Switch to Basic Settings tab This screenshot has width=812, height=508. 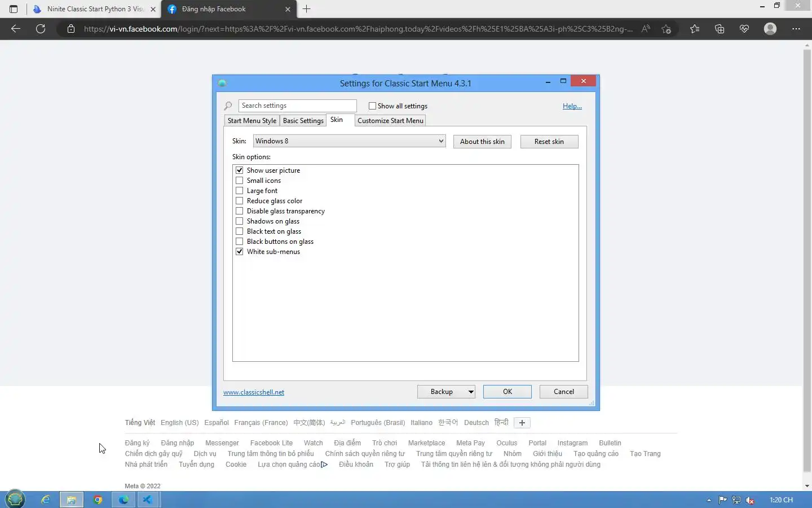(303, 121)
